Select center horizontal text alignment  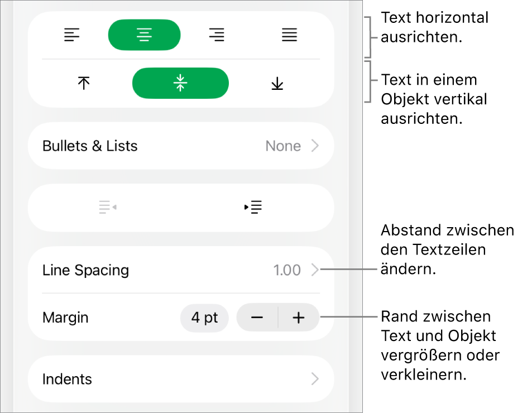[144, 35]
